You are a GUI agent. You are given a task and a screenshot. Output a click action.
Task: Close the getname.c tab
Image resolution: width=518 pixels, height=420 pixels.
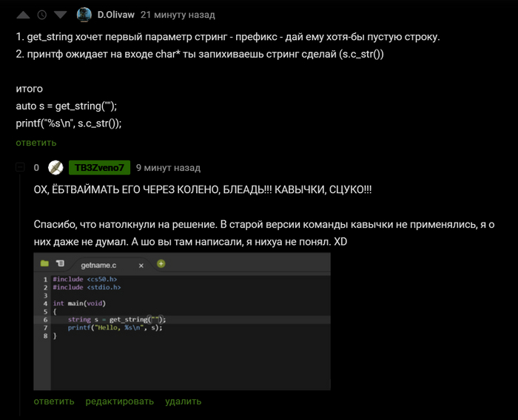142,265
